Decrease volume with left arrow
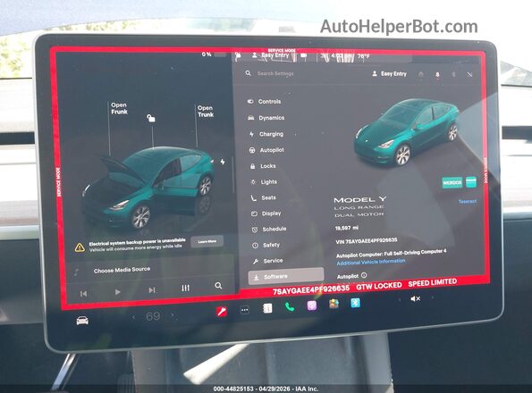Viewport: 532px width, 393px height. (400, 299)
